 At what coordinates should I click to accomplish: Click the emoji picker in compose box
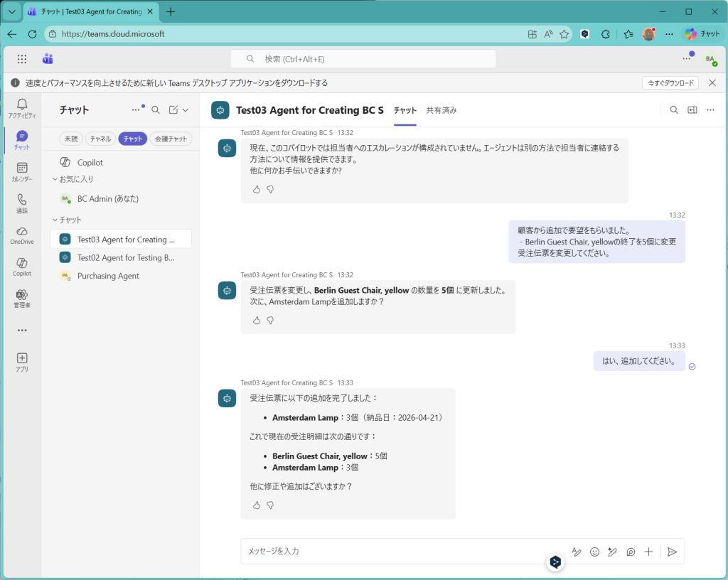(594, 552)
